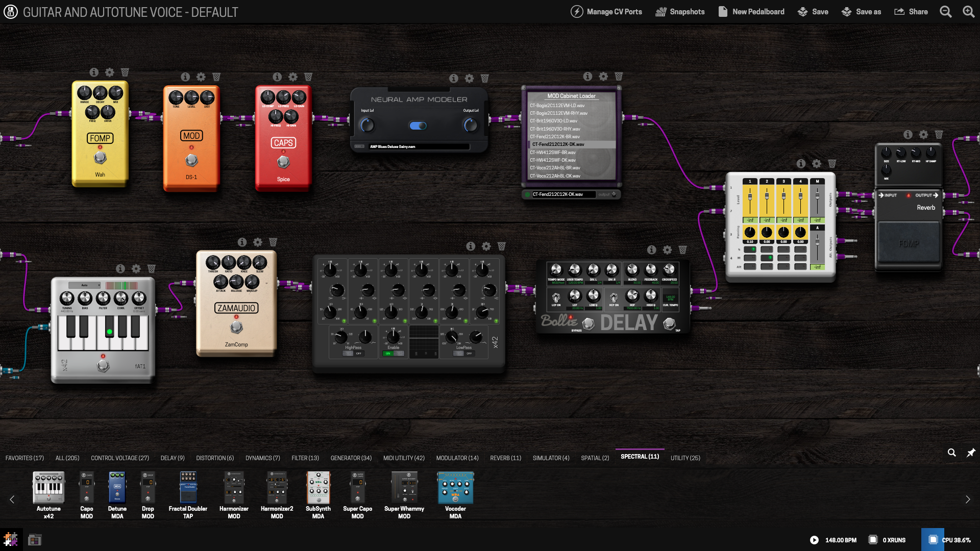Screen dimensions: 980x551
Task: Click the zoom in magnifier icon
Action: 968,12
